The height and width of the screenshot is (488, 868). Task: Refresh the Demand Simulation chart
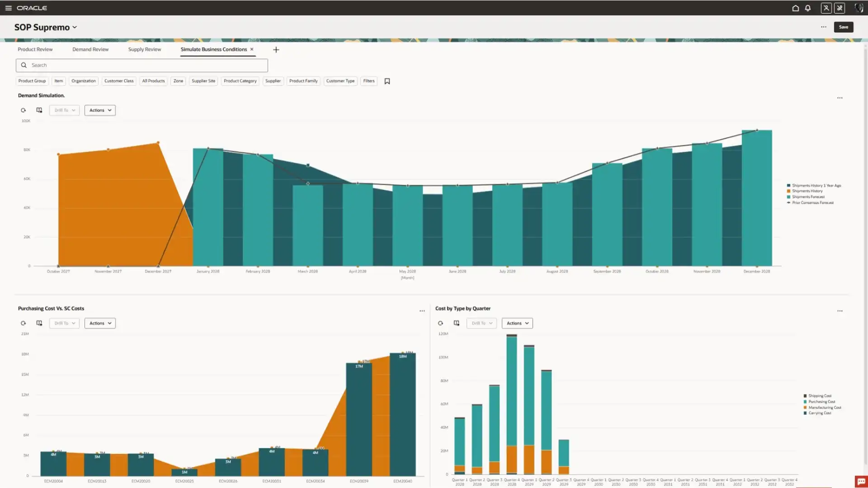pos(23,110)
